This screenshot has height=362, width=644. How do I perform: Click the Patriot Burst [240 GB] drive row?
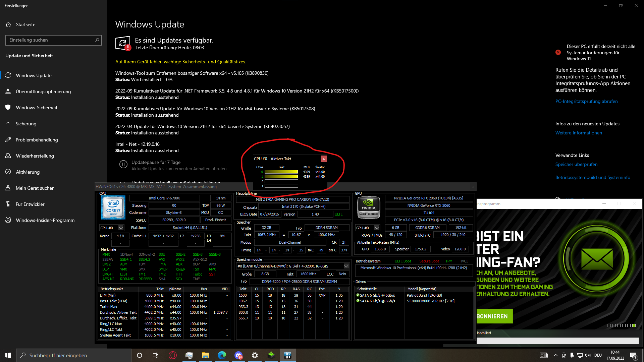pos(415,295)
